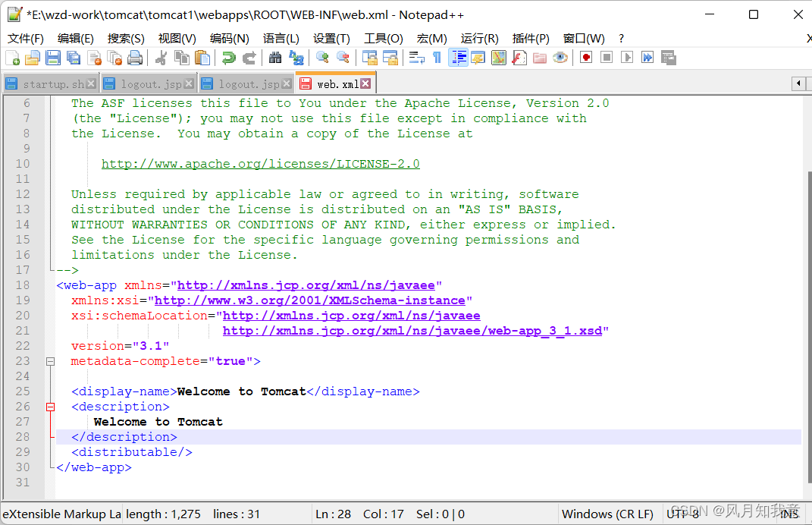This screenshot has height=525, width=812.
Task: Open the 设置(T) menu
Action: [331, 39]
